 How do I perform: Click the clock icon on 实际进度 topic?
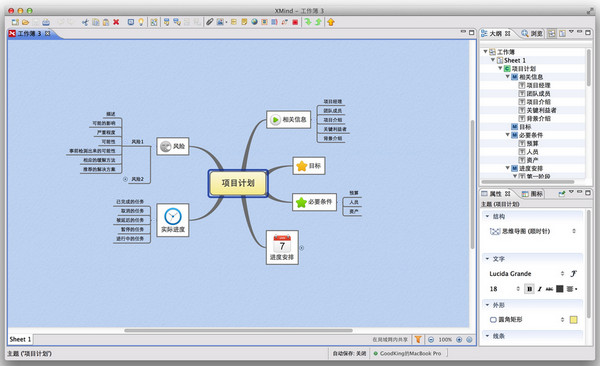pyautogui.click(x=173, y=216)
